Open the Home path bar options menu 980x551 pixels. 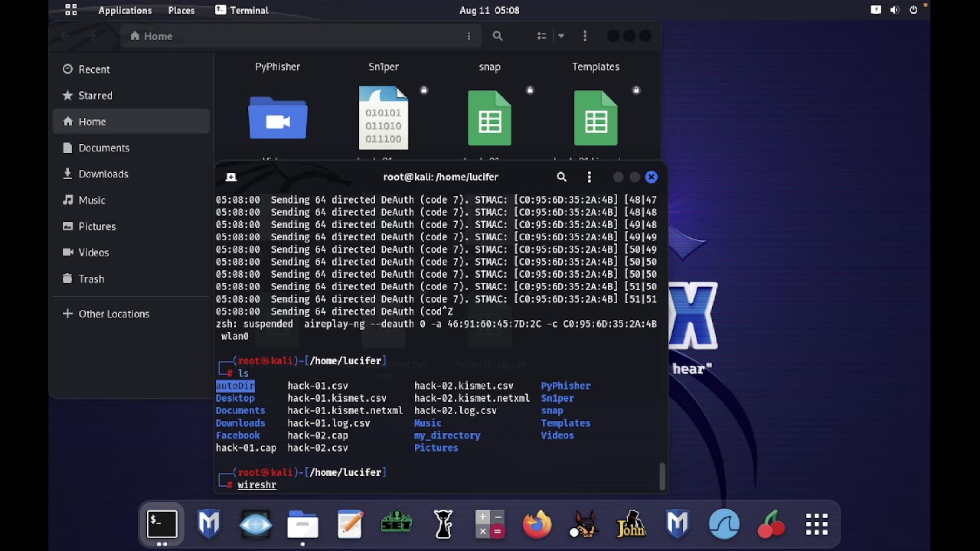(469, 36)
